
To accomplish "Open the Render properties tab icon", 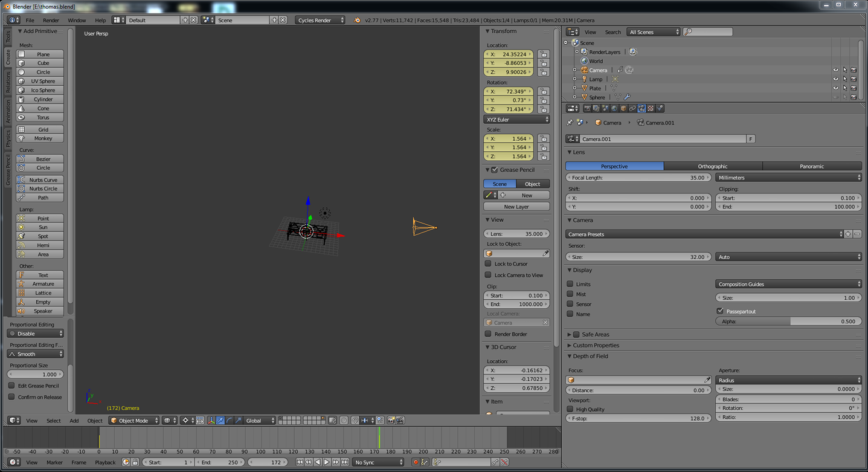I will click(587, 109).
